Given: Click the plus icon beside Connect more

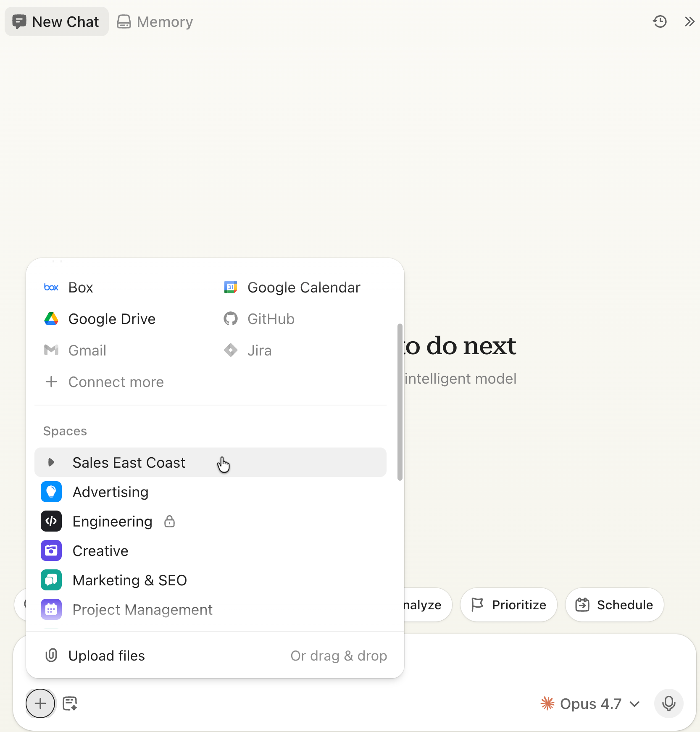Looking at the screenshot, I should (x=51, y=382).
